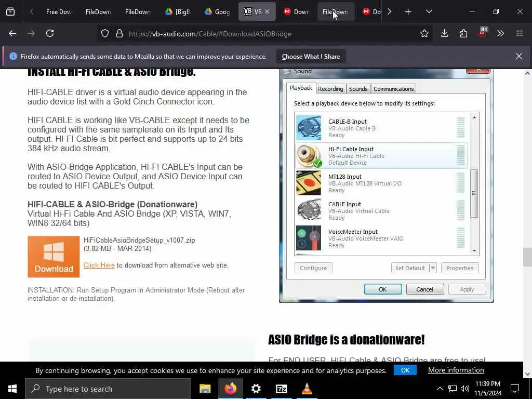
Task: Click the Recording tab in Sound image
Action: coord(330,89)
